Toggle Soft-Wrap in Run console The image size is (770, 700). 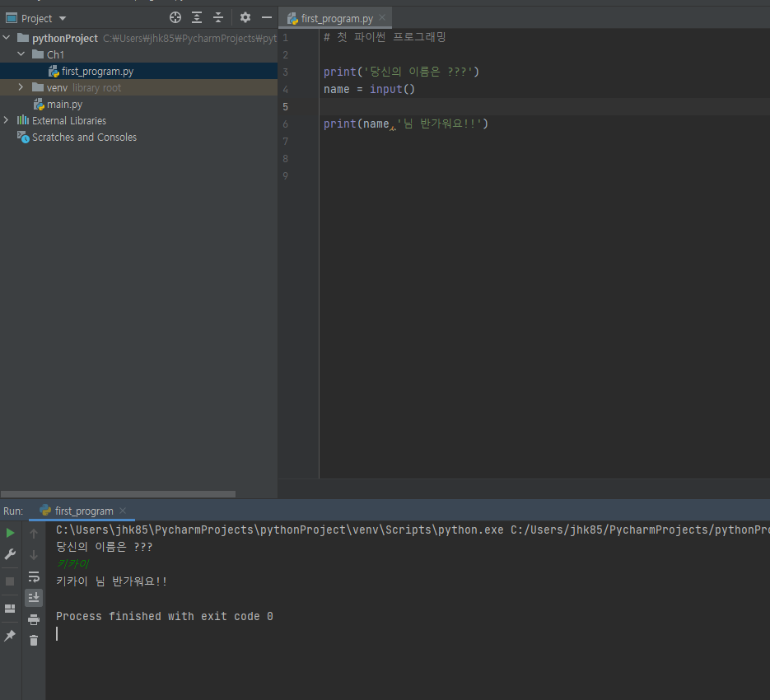pos(34,576)
